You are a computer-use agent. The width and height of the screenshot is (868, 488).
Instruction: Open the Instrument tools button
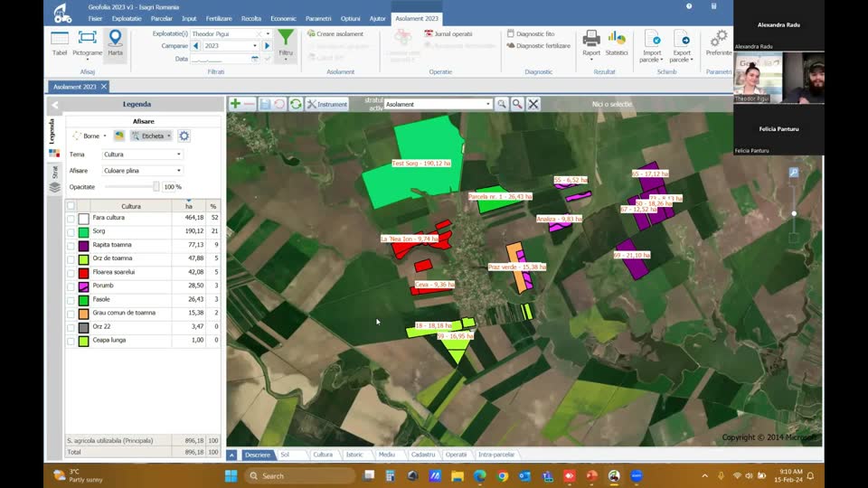pyautogui.click(x=327, y=104)
